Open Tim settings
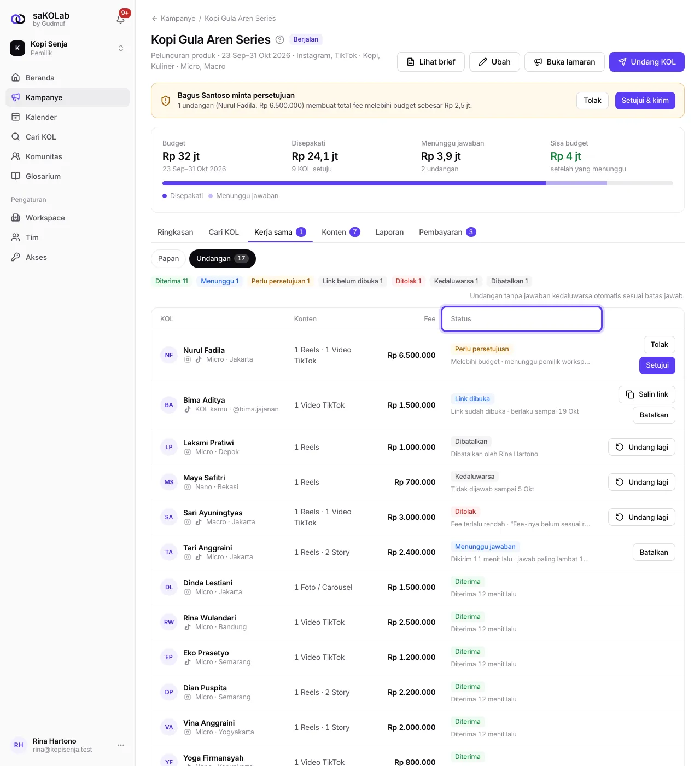Viewport: 700px width, 766px height. tap(67, 237)
